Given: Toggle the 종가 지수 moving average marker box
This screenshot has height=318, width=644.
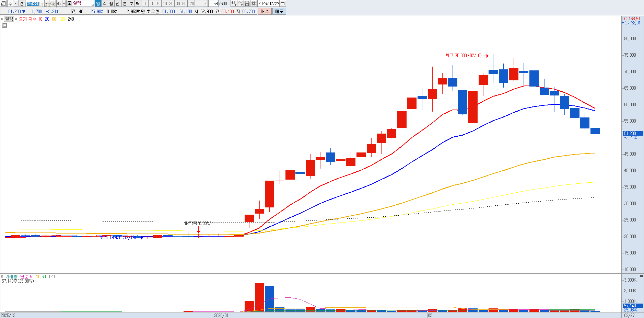Looking at the screenshot, I should [x=16, y=19].
